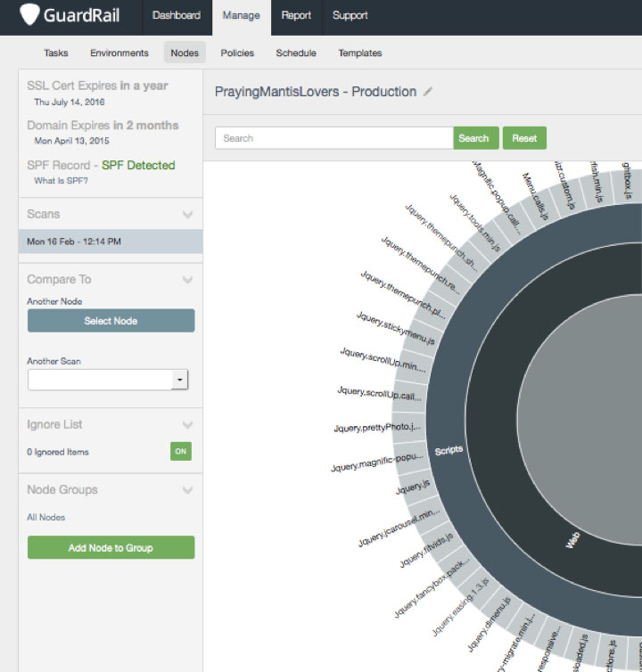Click SSL Cert Expires in a year text
This screenshot has width=642, height=672.
[97, 86]
